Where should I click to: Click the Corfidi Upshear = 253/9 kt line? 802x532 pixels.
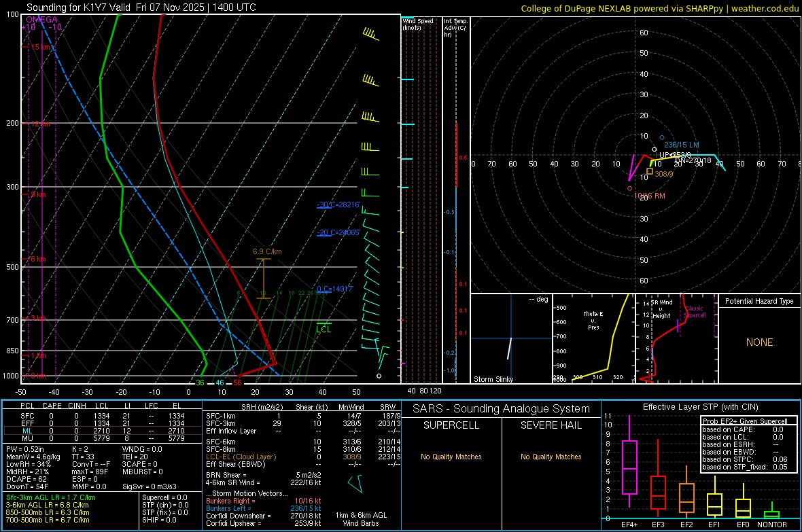click(264, 523)
